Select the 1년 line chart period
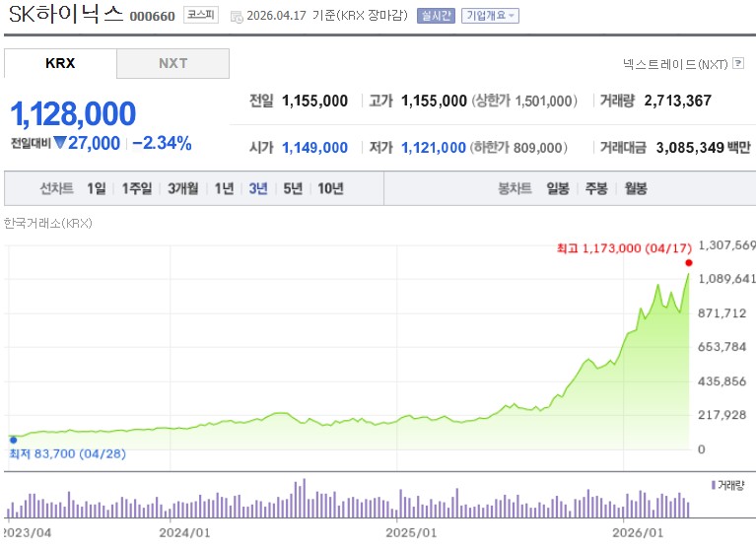Image resolution: width=756 pixels, height=550 pixels. 224,188
